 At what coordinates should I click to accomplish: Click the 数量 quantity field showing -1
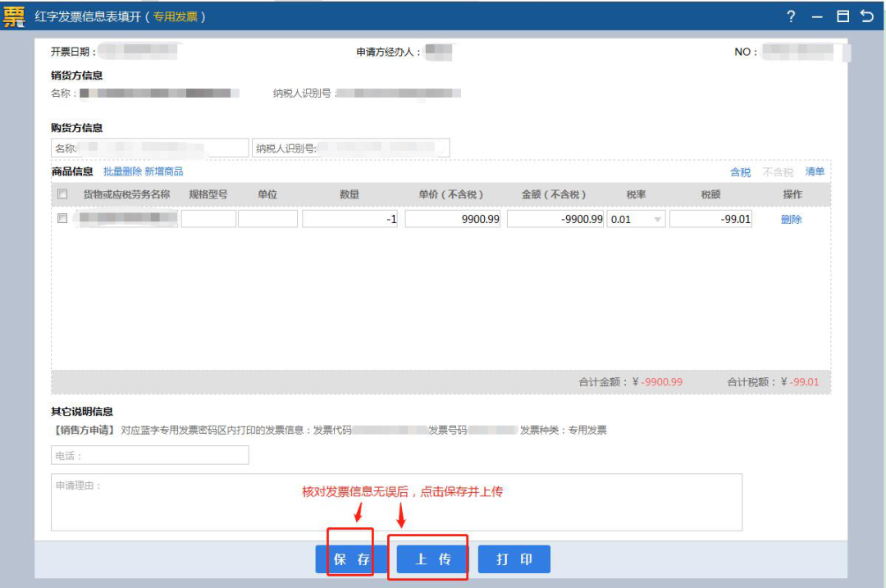click(x=350, y=219)
